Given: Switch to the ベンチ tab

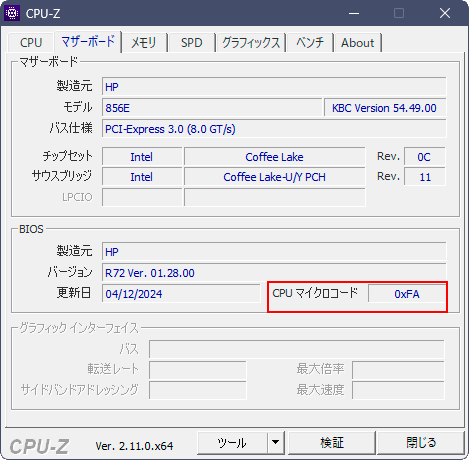Looking at the screenshot, I should click(310, 43).
